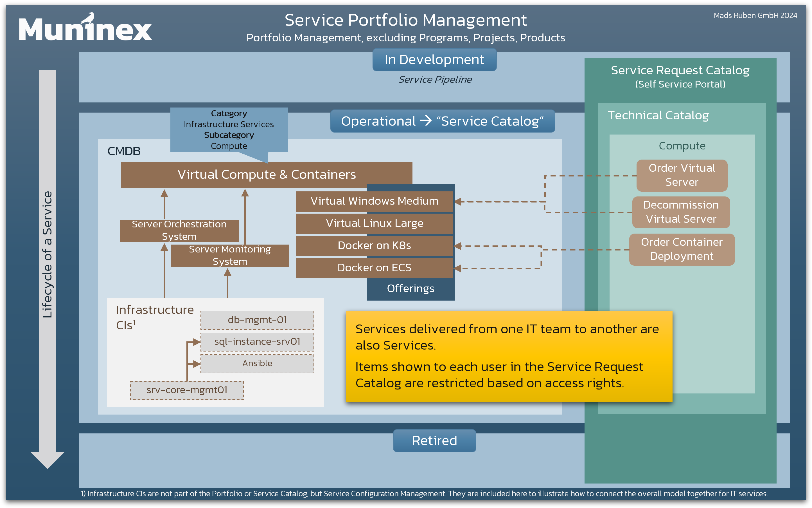The height and width of the screenshot is (508, 812).
Task: Click the yellow note about IT team services
Action: tap(509, 357)
